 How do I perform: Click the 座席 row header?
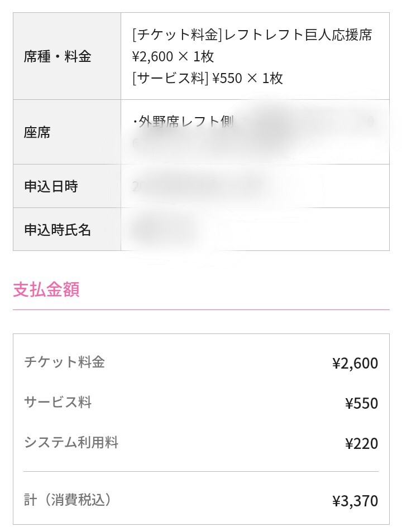point(37,132)
